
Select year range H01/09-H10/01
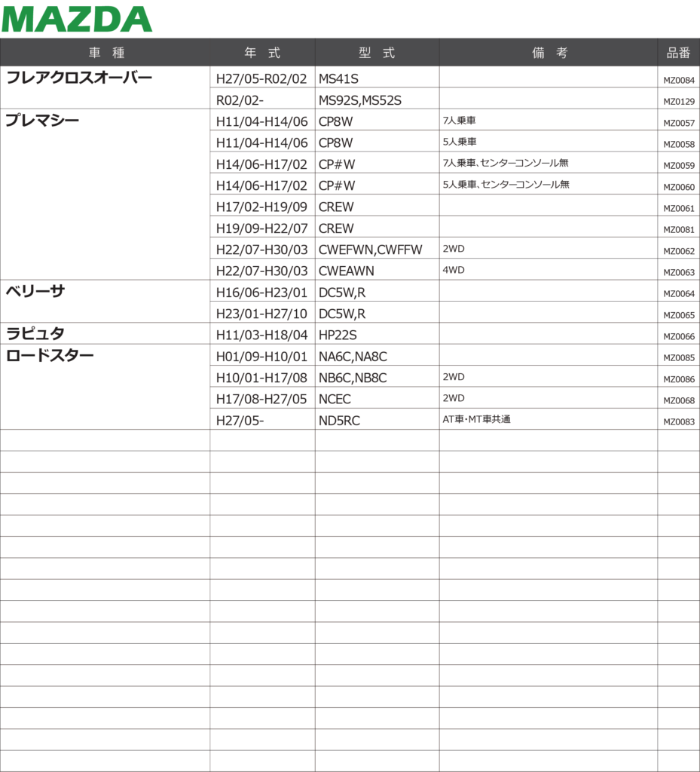261,357
